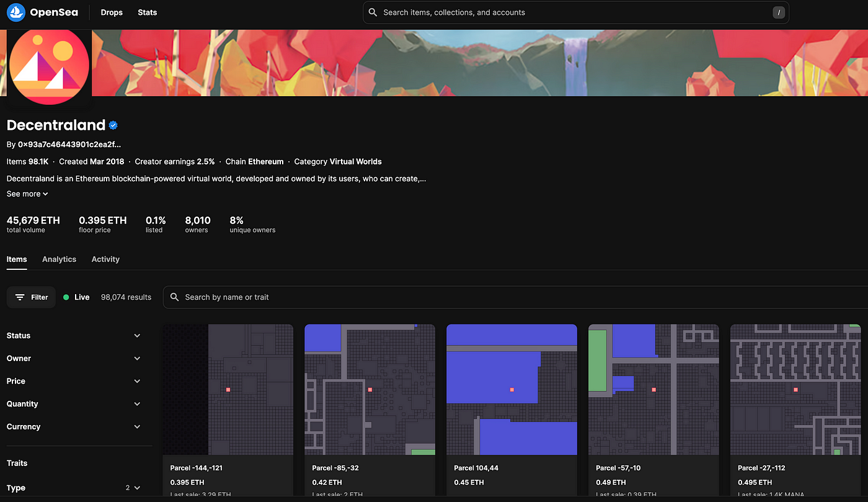Expand the Quantity filter section
The image size is (868, 502).
pyautogui.click(x=74, y=404)
